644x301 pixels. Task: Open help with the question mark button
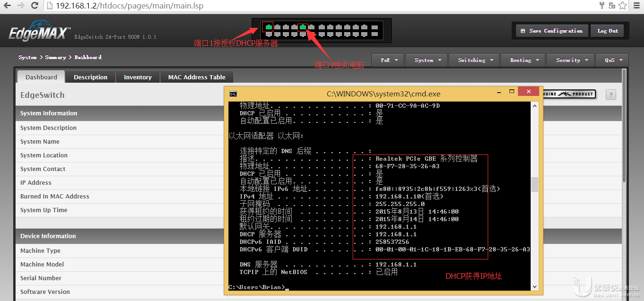pyautogui.click(x=611, y=95)
